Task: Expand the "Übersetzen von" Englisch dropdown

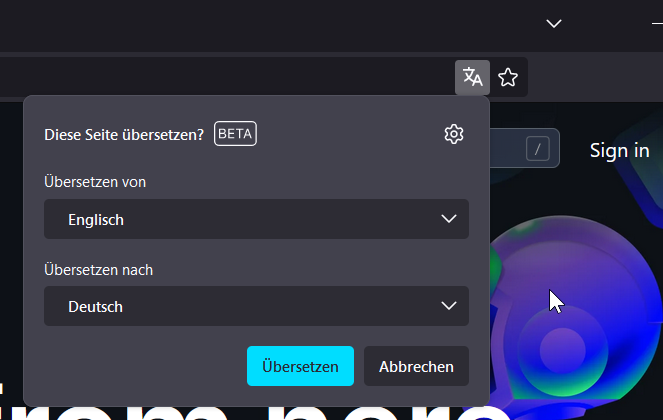Action: coord(256,219)
